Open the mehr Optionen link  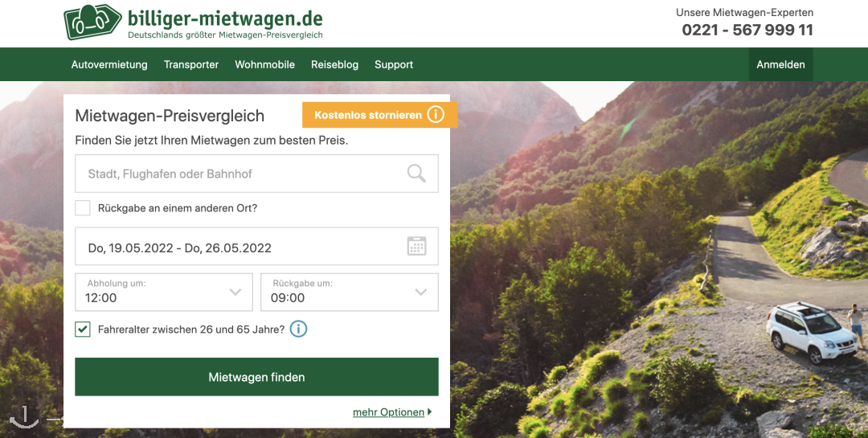[389, 412]
